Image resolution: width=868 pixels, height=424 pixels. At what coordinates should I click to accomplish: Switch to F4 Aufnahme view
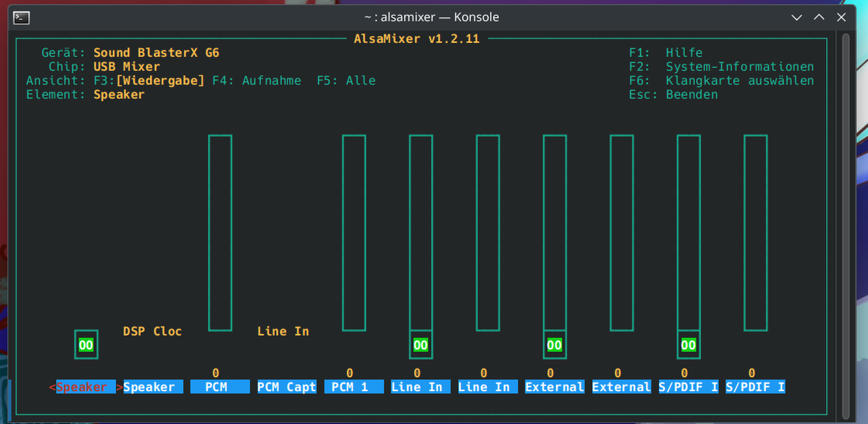pyautogui.click(x=257, y=80)
